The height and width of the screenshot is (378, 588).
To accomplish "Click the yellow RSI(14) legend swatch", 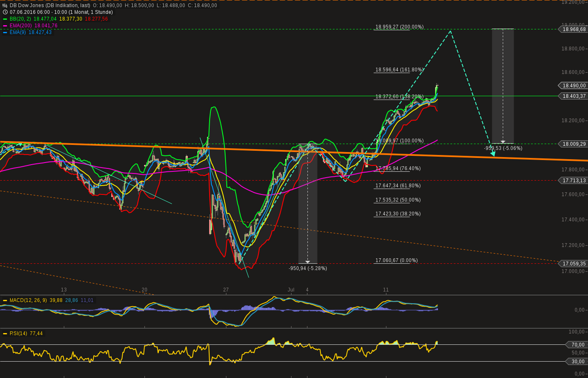I will (x=5, y=333).
